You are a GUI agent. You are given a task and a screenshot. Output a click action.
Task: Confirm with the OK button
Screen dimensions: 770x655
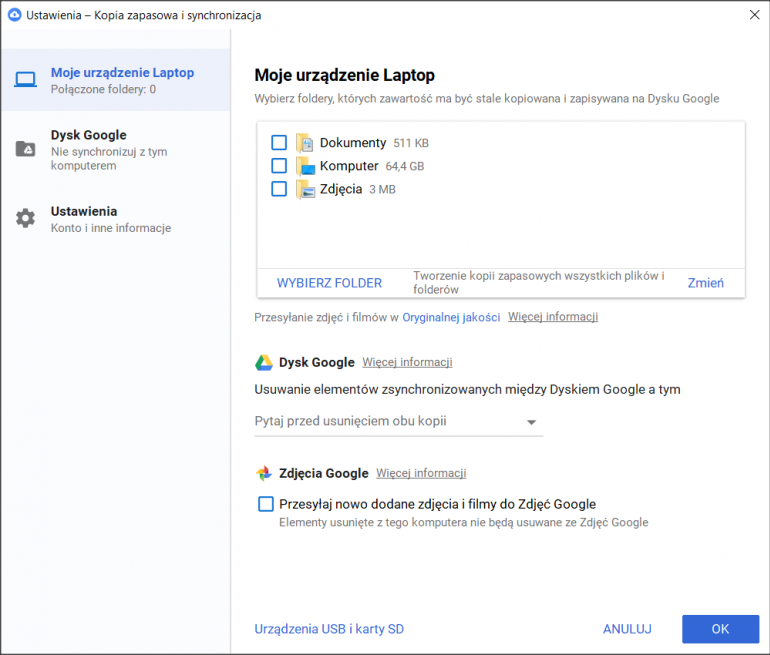[720, 629]
